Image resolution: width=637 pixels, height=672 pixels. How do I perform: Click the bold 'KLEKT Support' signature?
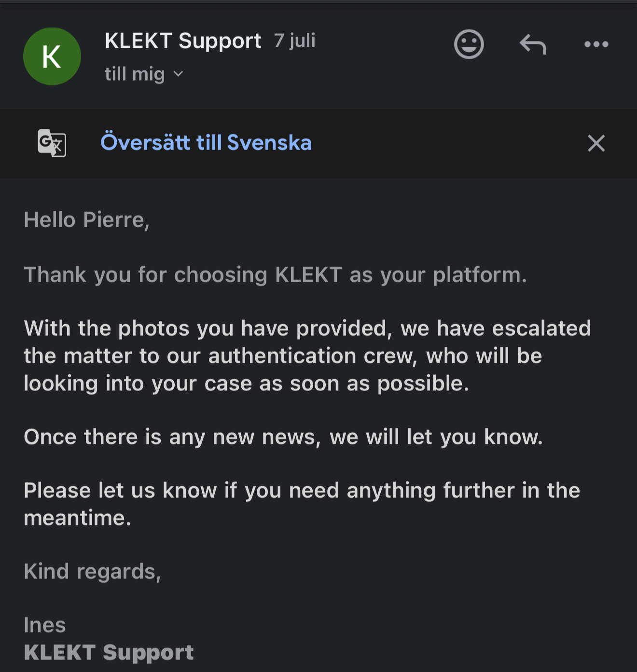(x=109, y=653)
